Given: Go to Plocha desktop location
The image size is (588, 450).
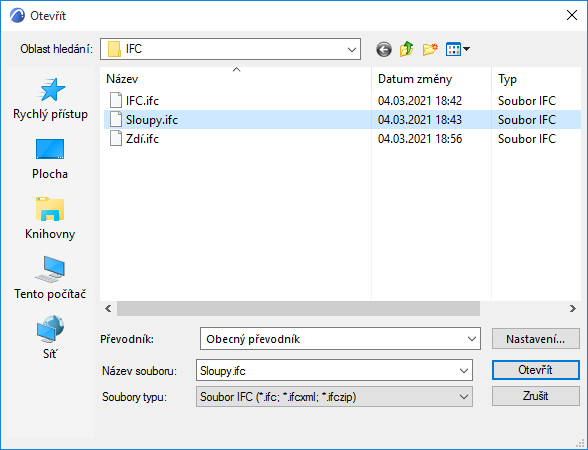Looking at the screenshot, I should coord(50,159).
